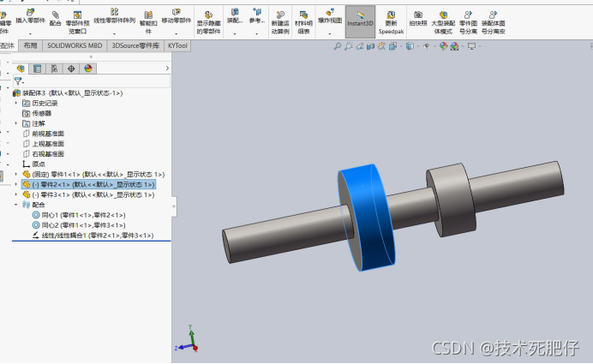Switch to the 布局 layout tab

pos(30,45)
